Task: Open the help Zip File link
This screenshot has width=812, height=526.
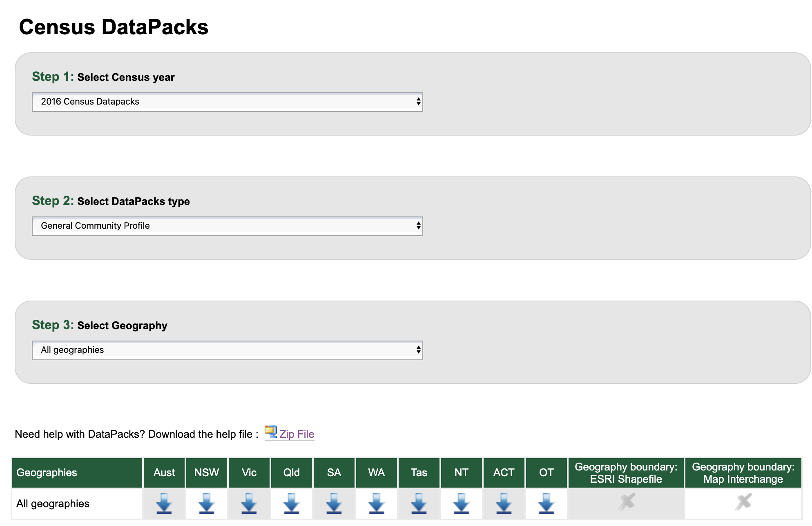Action: coord(297,434)
